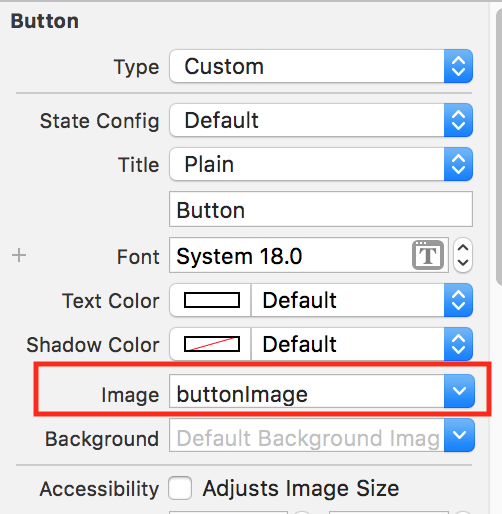Open the Shadow Color Default dropdown arrows
502x514 pixels.
click(458, 344)
